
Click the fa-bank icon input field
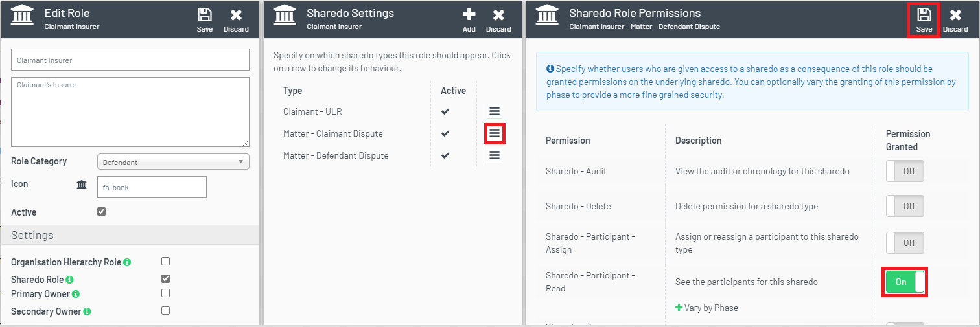point(152,187)
